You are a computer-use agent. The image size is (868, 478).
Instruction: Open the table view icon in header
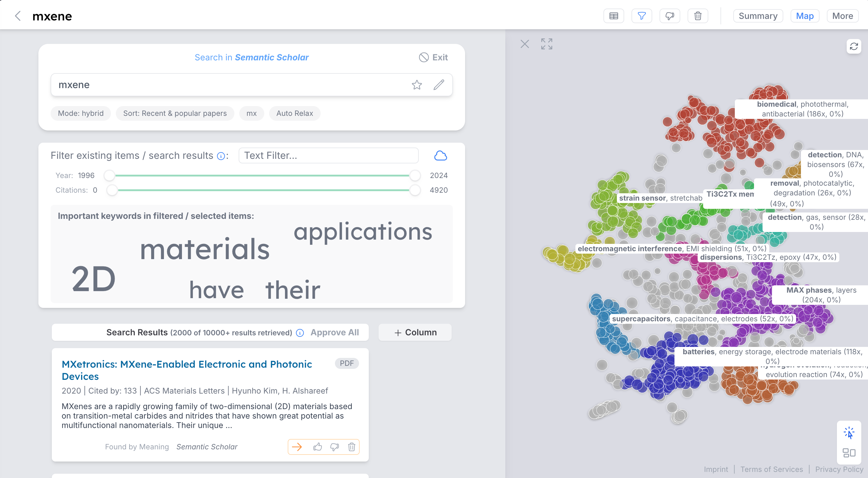614,16
